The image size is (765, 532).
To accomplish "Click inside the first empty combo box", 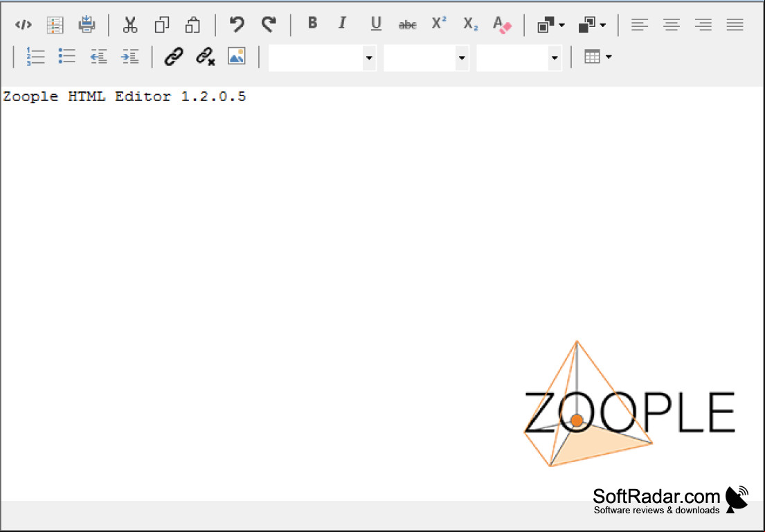I will (x=315, y=58).
